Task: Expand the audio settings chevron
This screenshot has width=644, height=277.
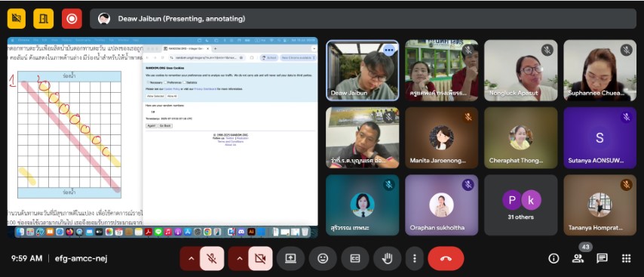Action: tap(191, 258)
